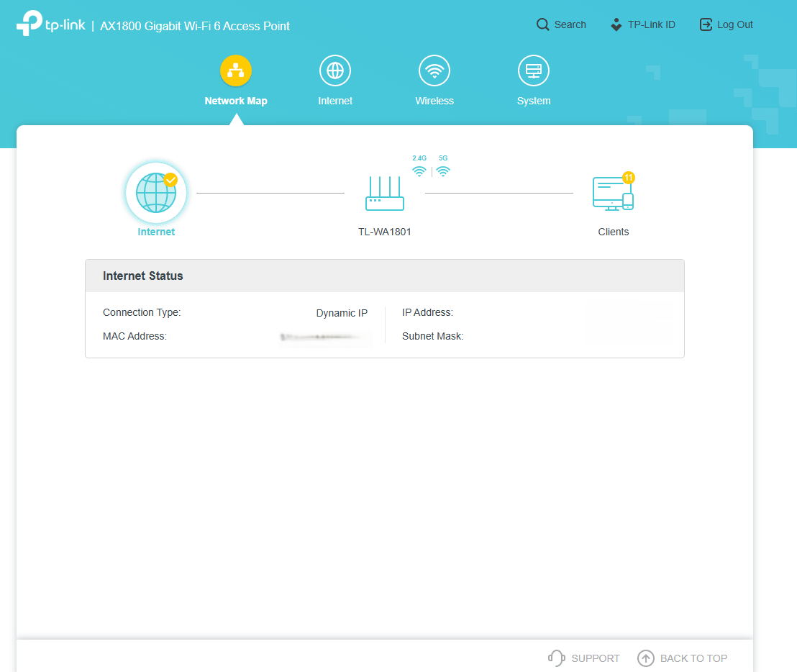Click the Log Out icon

pos(706,24)
